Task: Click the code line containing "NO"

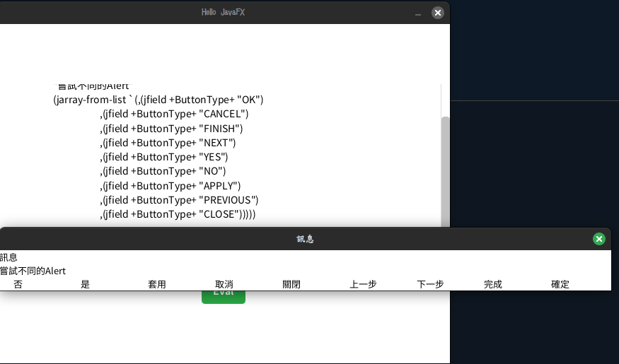Action: point(163,171)
